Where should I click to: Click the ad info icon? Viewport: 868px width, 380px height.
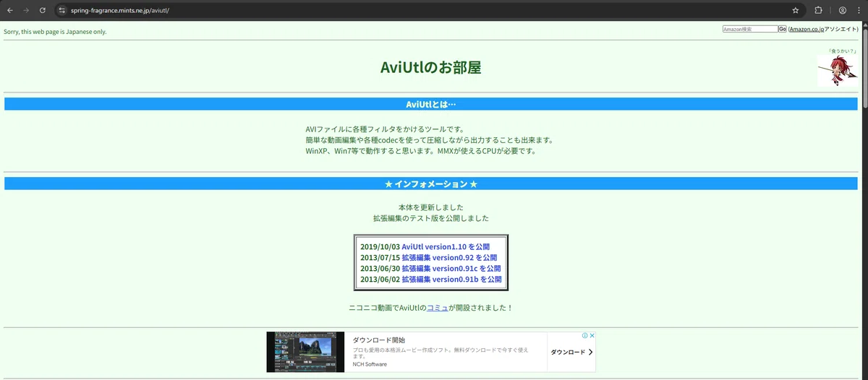point(584,336)
